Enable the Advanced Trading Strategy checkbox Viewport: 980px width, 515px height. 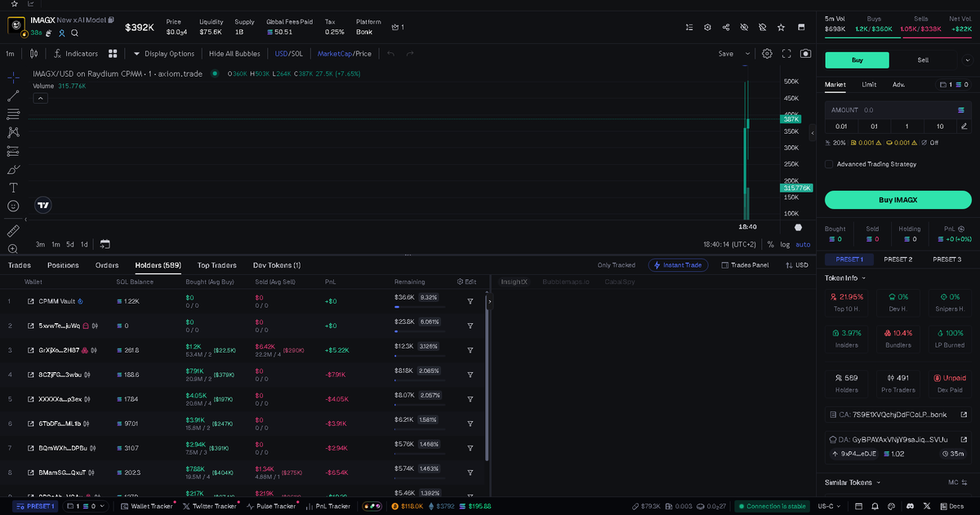(829, 164)
